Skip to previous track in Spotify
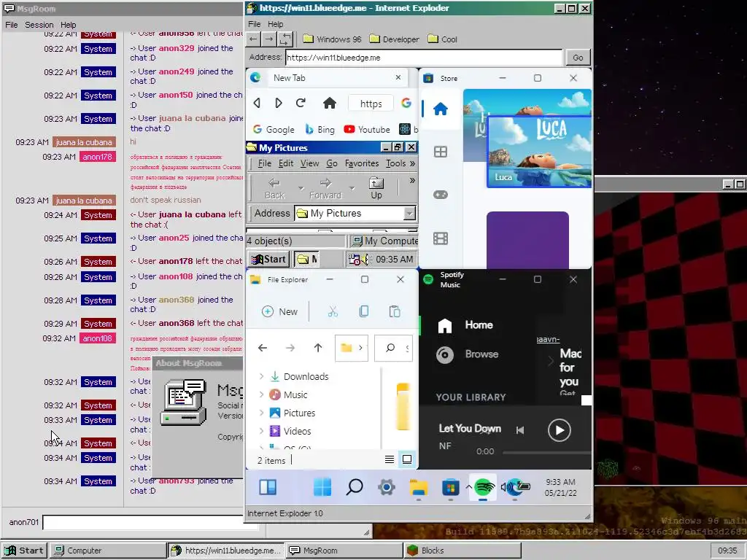 coord(519,430)
